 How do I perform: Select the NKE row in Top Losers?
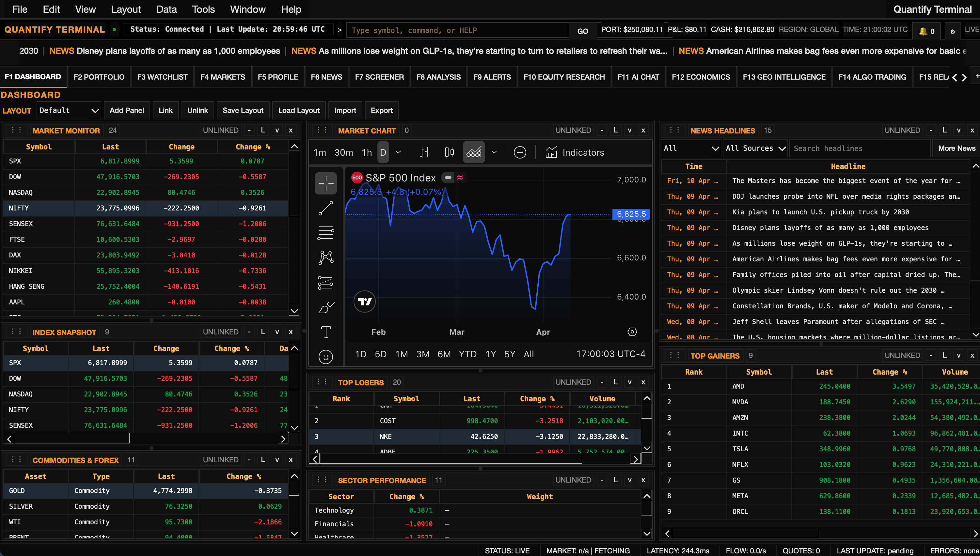(x=475, y=436)
